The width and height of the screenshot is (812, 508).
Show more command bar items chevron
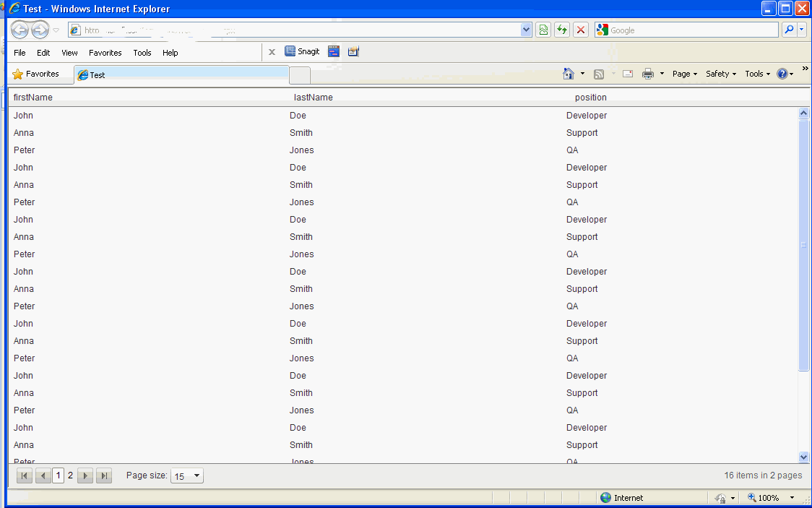click(805, 69)
